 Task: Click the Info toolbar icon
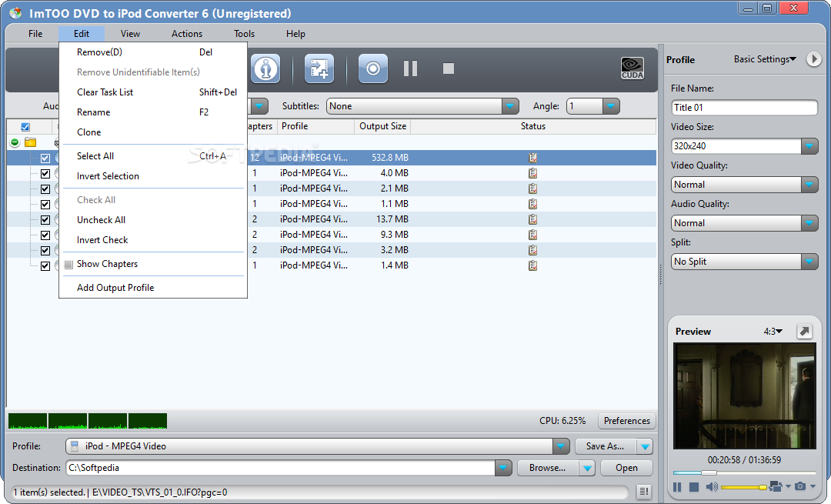tap(265, 68)
